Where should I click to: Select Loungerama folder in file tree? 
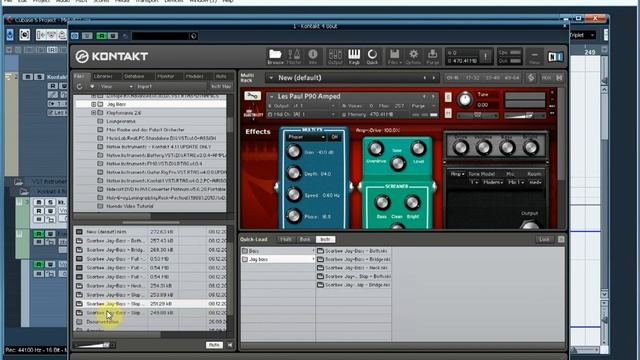coord(120,121)
